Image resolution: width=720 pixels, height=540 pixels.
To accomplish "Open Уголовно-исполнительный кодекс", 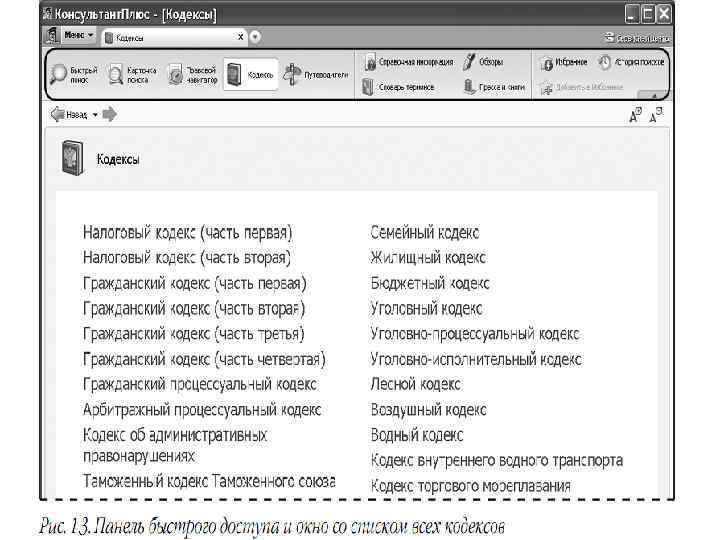I will pos(476,359).
